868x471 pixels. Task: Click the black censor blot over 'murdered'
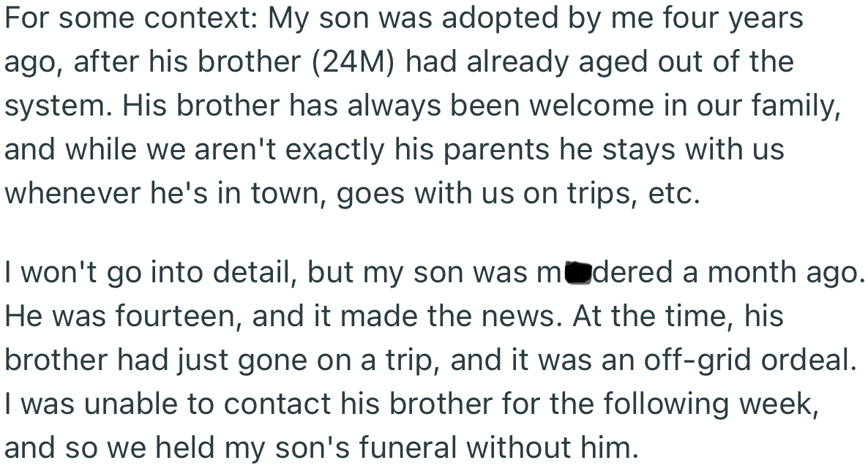576,273
